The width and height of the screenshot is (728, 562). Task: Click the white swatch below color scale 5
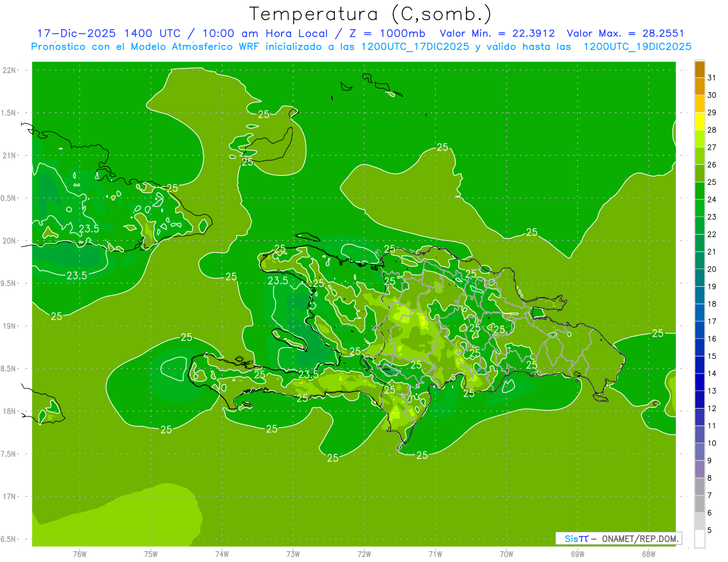[699, 539]
